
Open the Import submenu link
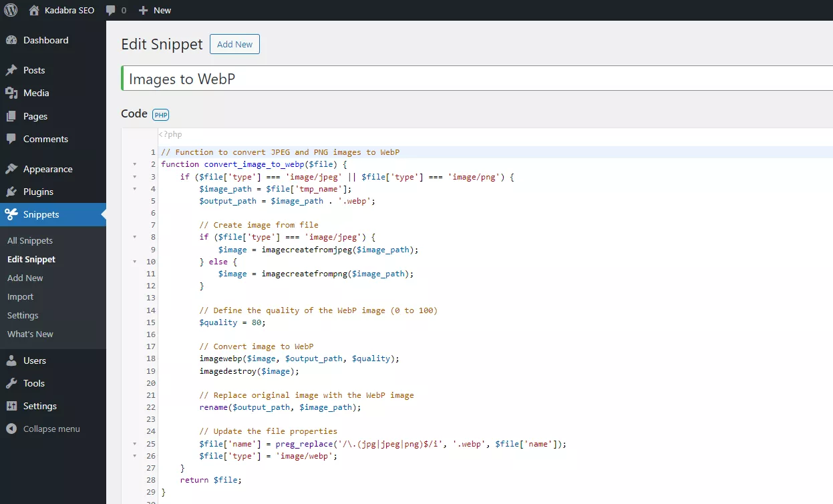click(x=20, y=296)
